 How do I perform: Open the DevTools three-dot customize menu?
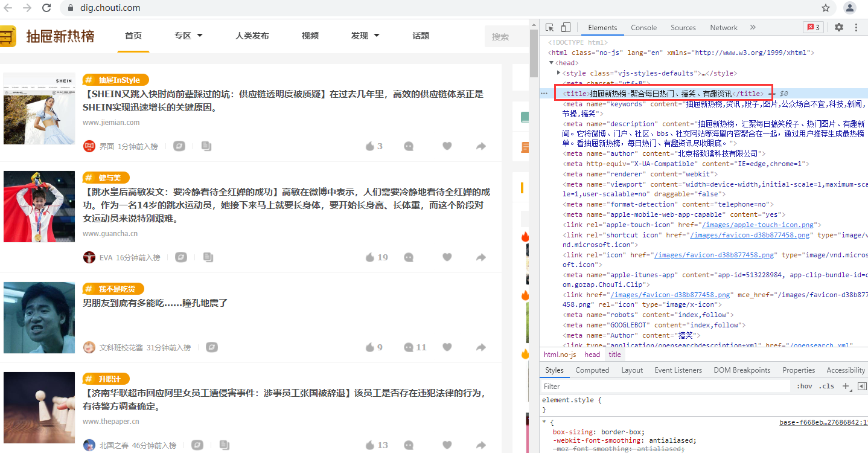click(x=857, y=27)
